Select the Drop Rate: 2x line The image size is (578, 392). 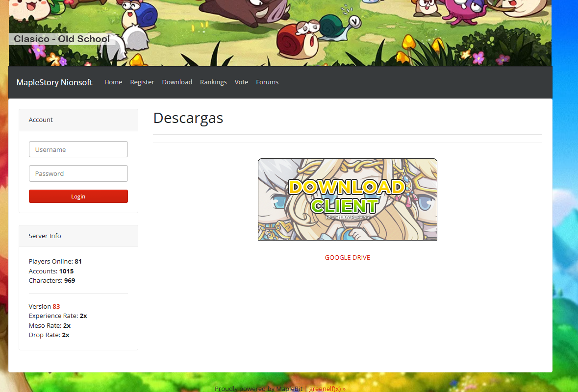pyautogui.click(x=49, y=335)
